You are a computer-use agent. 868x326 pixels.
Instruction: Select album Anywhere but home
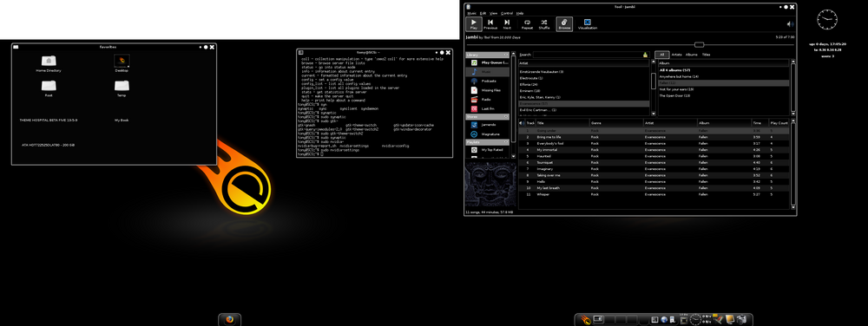(x=723, y=77)
